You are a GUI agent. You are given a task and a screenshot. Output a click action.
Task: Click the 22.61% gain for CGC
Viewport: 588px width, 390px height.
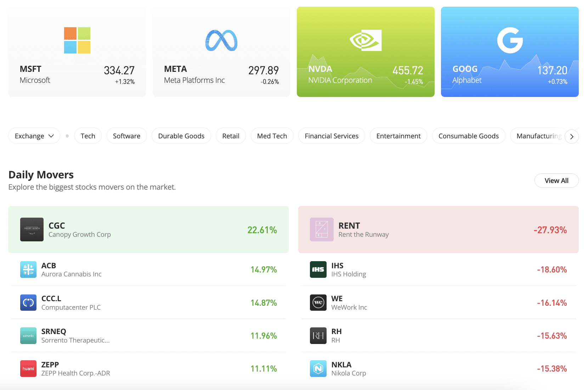[x=262, y=230]
